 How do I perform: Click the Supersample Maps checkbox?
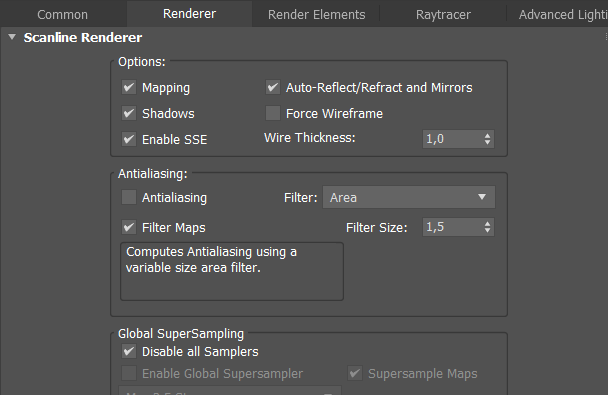355,373
